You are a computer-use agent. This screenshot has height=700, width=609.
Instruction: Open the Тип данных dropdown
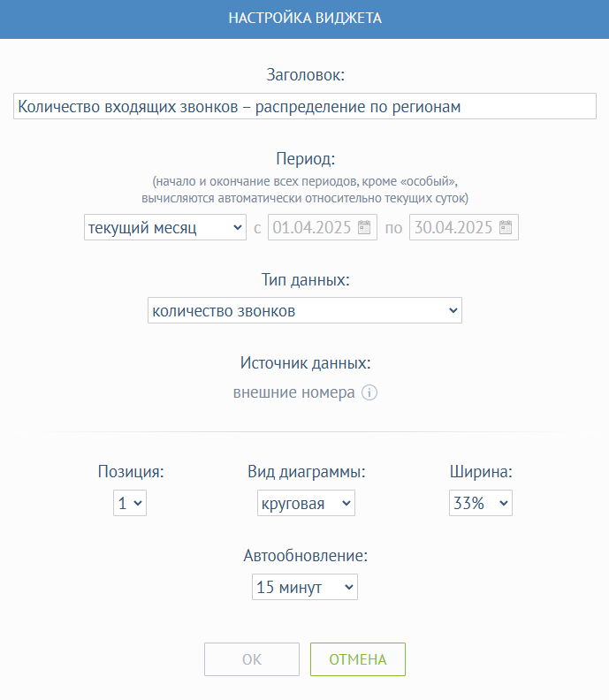coord(305,310)
